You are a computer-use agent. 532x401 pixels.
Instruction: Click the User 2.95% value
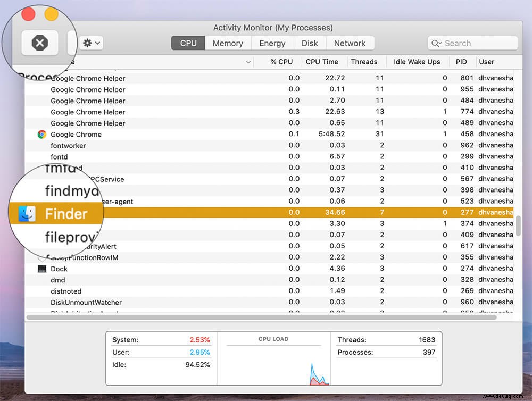[x=199, y=353]
